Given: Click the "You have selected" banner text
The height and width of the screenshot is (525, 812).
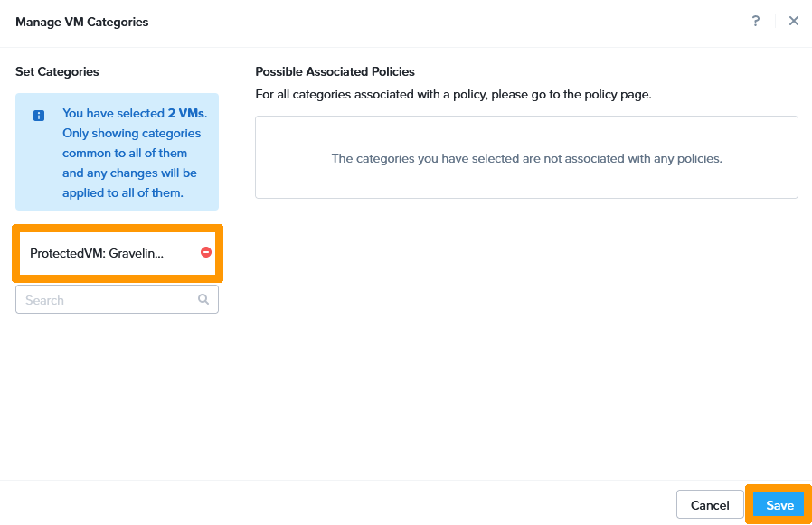Looking at the screenshot, I should (x=113, y=114).
